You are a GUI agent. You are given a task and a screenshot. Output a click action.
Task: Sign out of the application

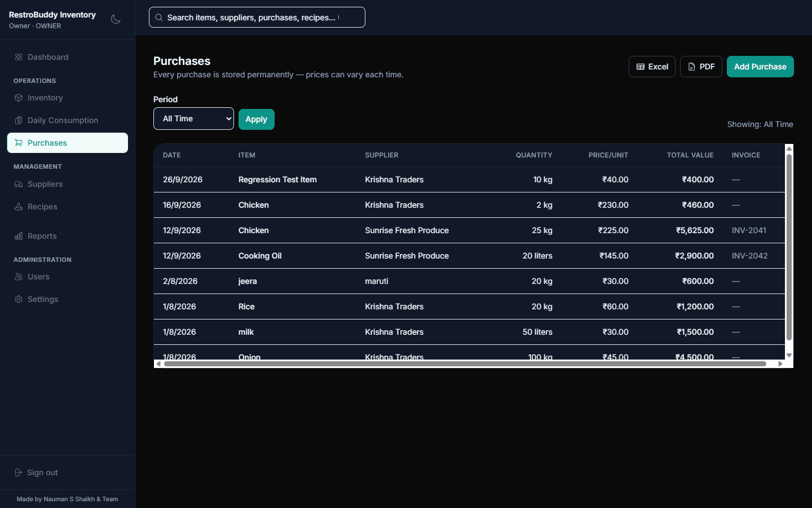(x=68, y=472)
